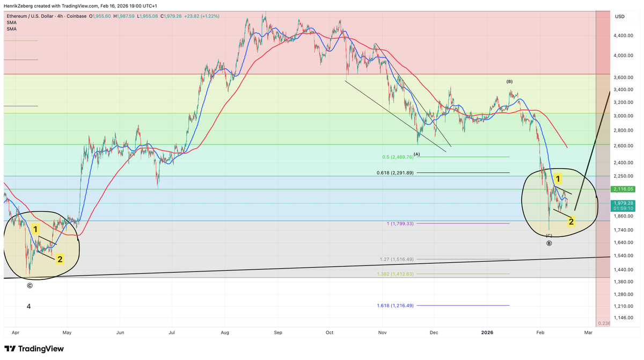Click the 3,000.00 price axis label
The width and height of the screenshot is (644, 360).
coord(624,116)
